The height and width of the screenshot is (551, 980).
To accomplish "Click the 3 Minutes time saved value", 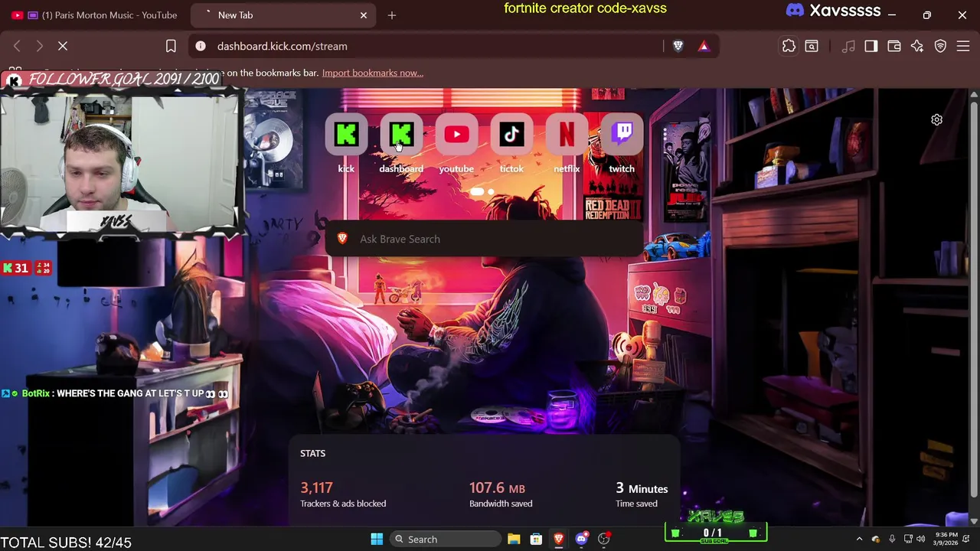I will click(642, 488).
